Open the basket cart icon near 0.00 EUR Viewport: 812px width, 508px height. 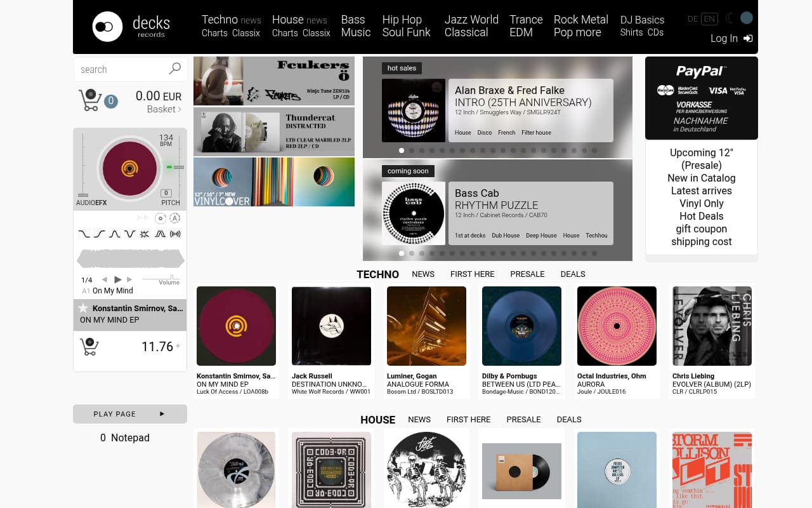(x=90, y=100)
